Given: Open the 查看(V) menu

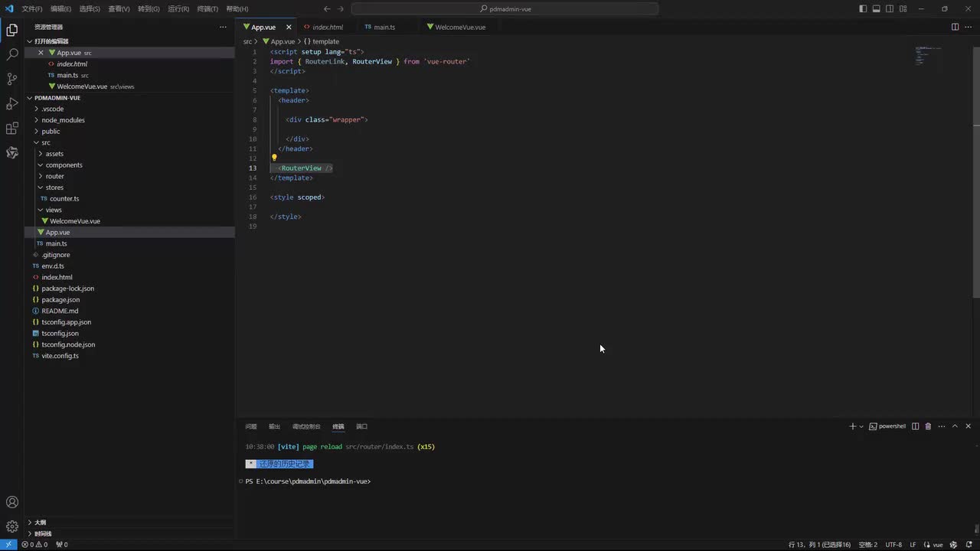Looking at the screenshot, I should coord(119,8).
